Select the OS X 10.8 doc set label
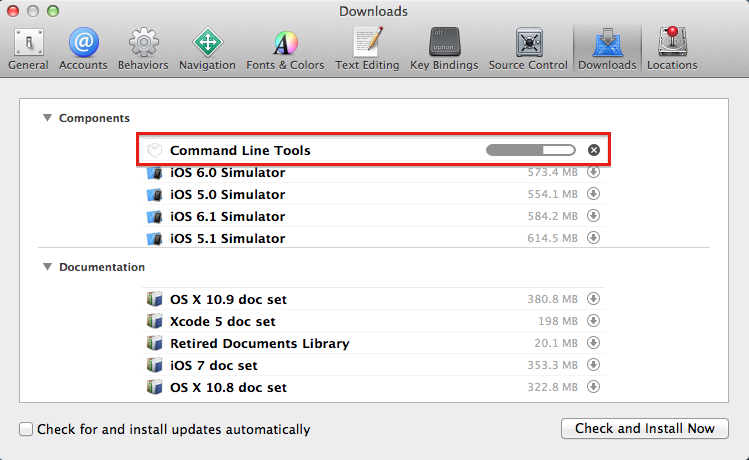This screenshot has width=749, height=460. pyautogui.click(x=228, y=387)
